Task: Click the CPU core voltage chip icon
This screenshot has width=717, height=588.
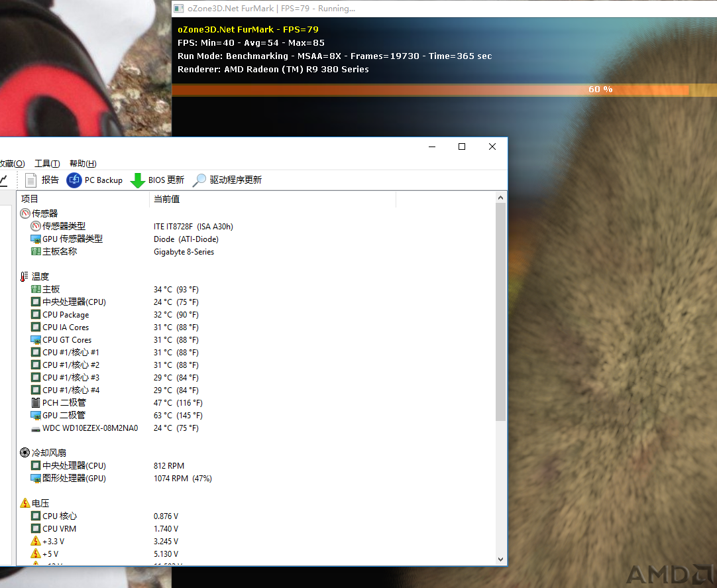Action: point(36,516)
